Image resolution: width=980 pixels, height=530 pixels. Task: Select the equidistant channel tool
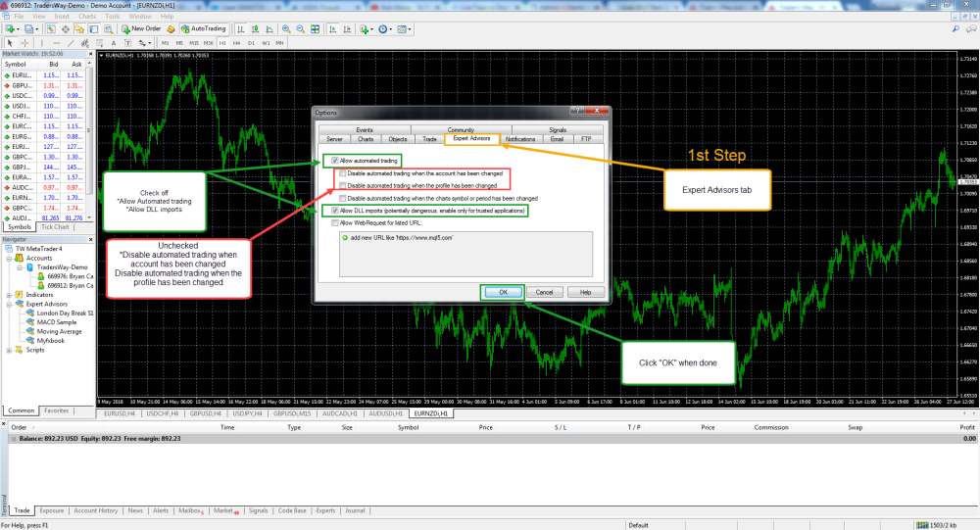85,42
